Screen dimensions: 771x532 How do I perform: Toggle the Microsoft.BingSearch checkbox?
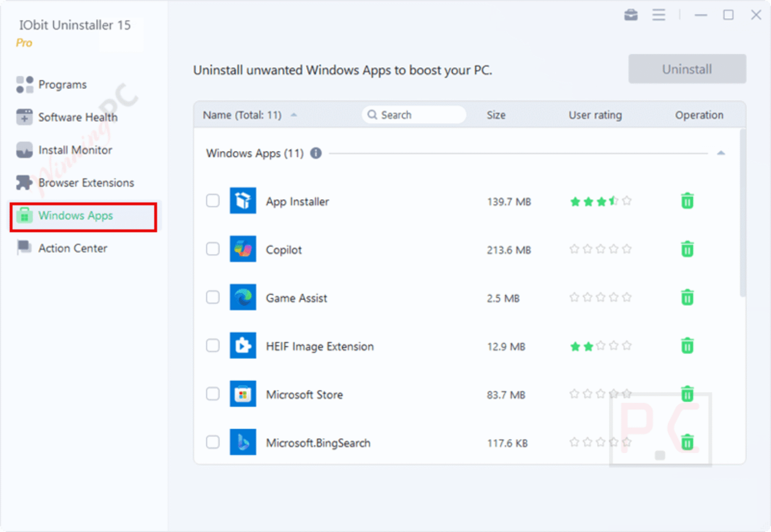tap(213, 442)
